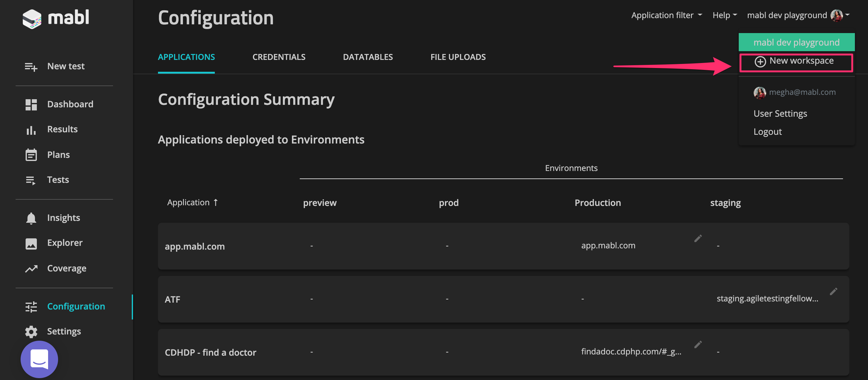Go to New test in sidebar

pyautogui.click(x=66, y=66)
